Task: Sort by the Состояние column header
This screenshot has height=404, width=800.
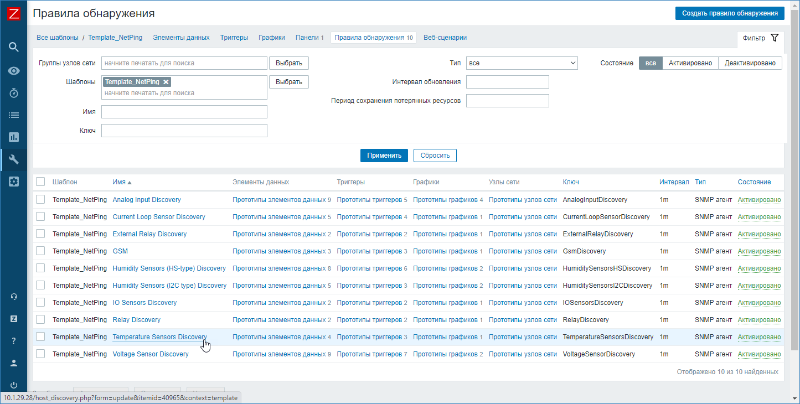Action: click(x=754, y=182)
